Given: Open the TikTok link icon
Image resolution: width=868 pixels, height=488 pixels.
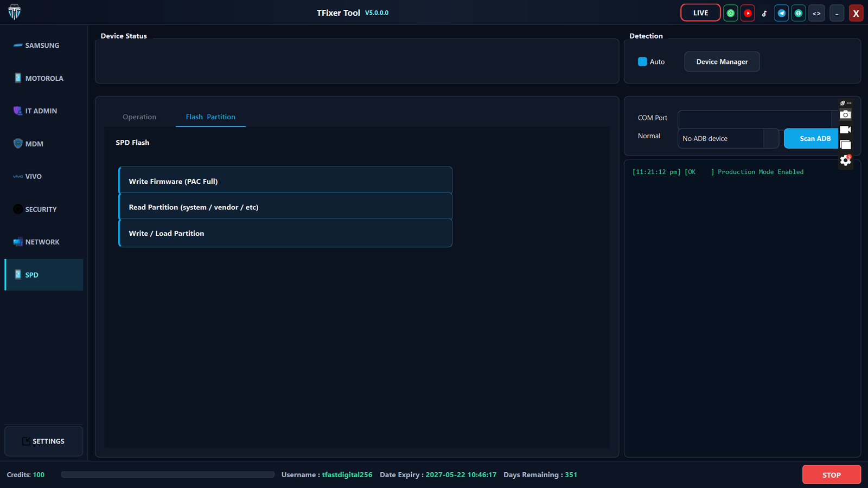Looking at the screenshot, I should (764, 13).
